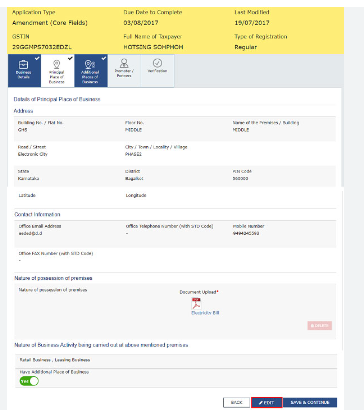Open the red PDF document icon

(x=196, y=304)
